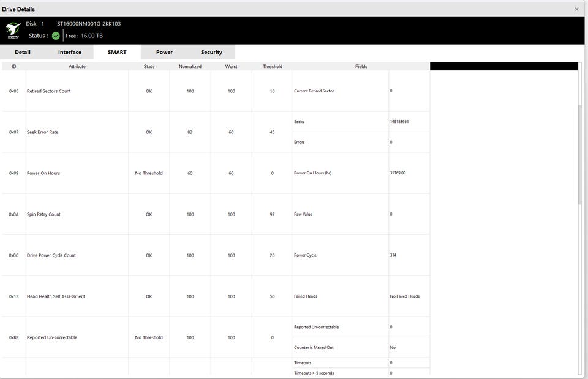This screenshot has height=379, width=588.
Task: Click the 0xBB ID cell
Action: (13, 337)
